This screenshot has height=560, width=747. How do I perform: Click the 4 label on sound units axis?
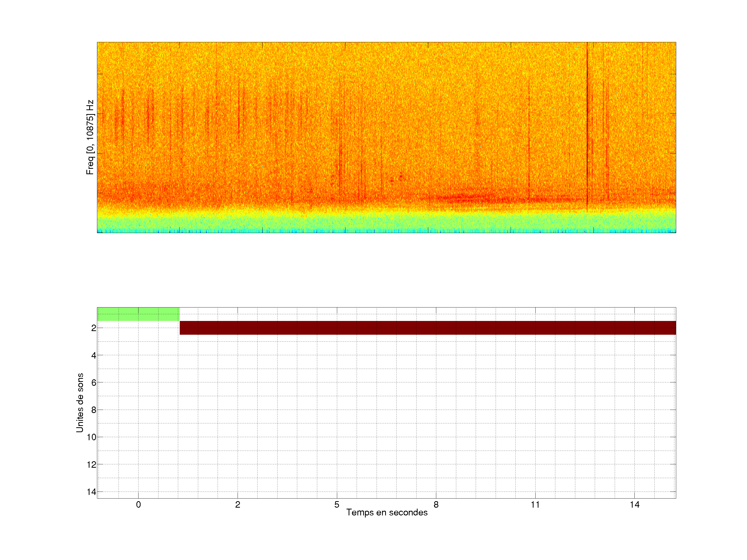point(94,355)
